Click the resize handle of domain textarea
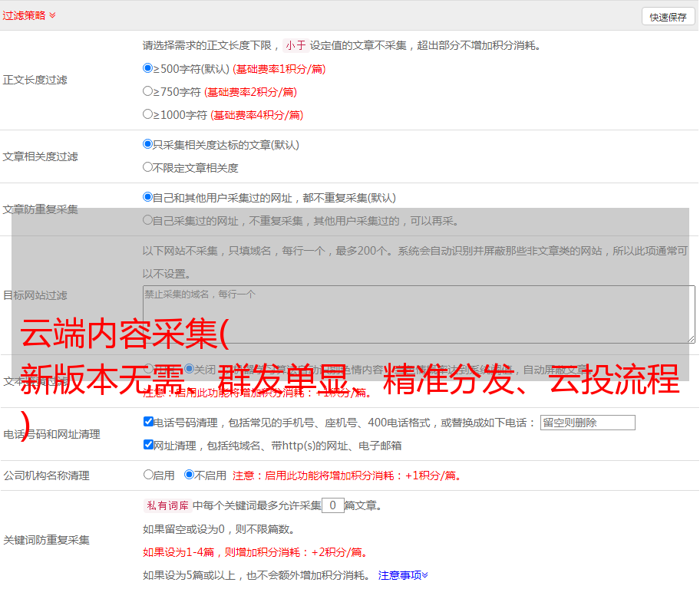 point(691,339)
